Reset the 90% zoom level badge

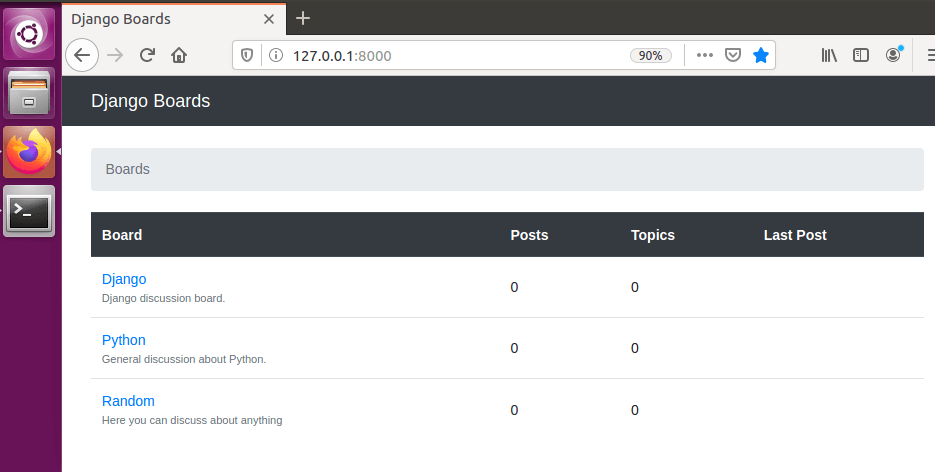click(651, 55)
